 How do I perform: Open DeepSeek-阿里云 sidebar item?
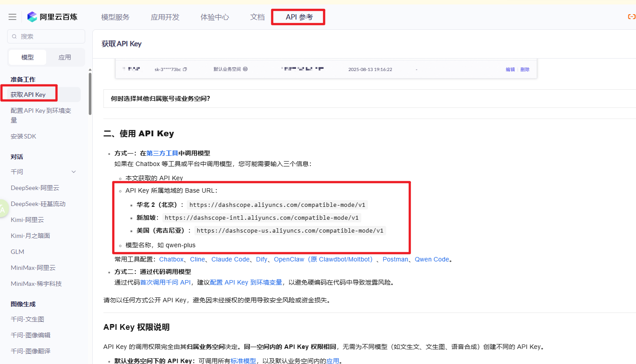click(35, 188)
